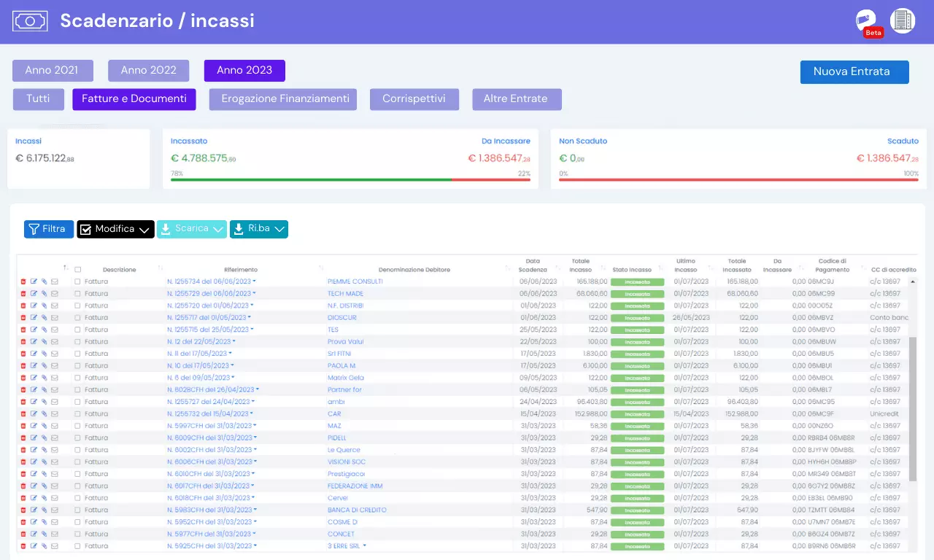Select the Altre Entrate button
This screenshot has height=560, width=934.
pyautogui.click(x=517, y=99)
